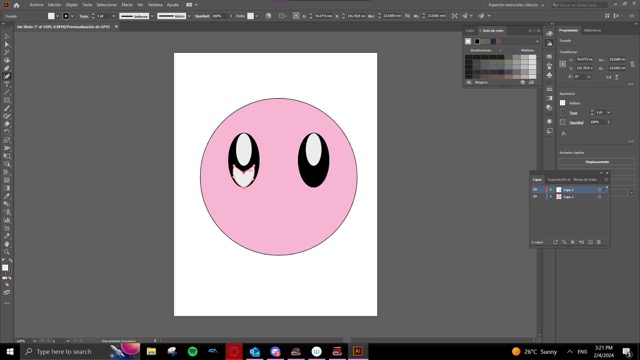
Task: Open the Archivo menu
Action: (x=36, y=5)
